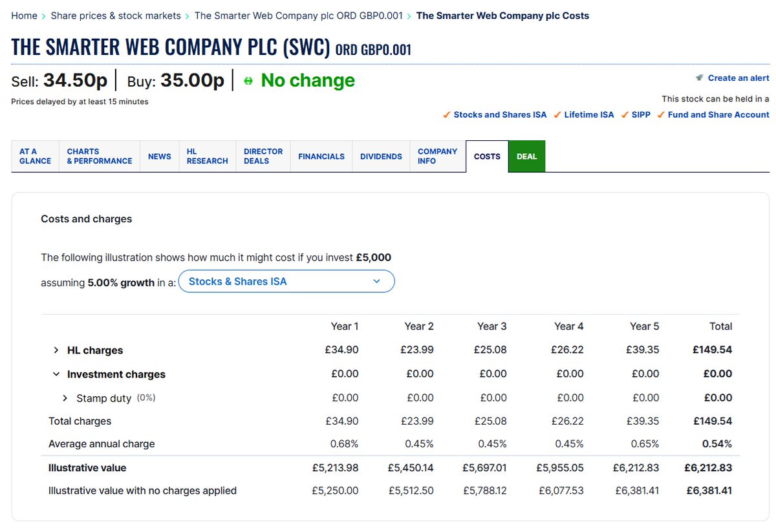Click the Create an alert bell icon

tap(699, 78)
